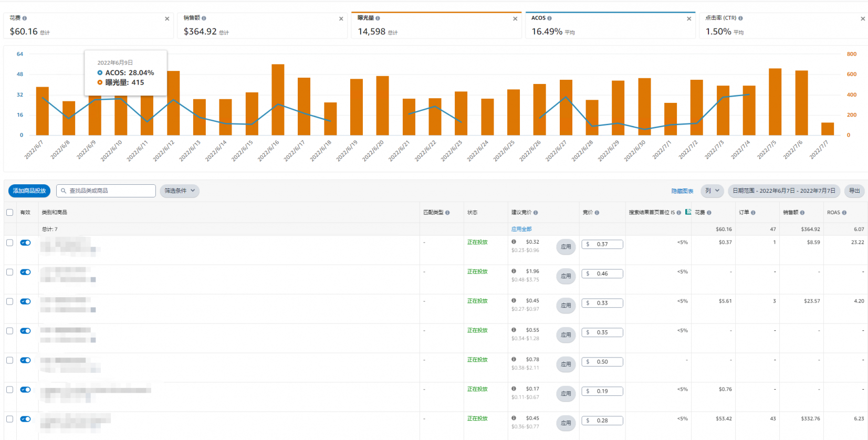This screenshot has width=868, height=440.
Task: Click the info icon beside 搜索结果首页首位 IS header
Action: (679, 213)
